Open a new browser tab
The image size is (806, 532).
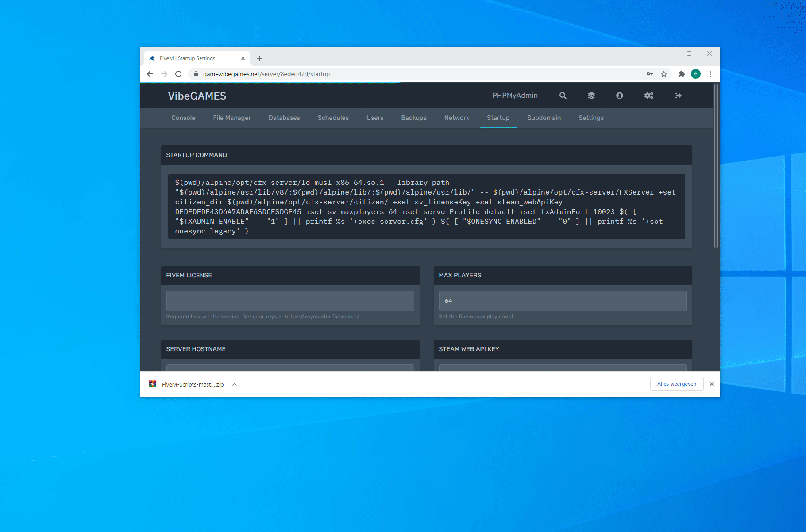pyautogui.click(x=260, y=58)
